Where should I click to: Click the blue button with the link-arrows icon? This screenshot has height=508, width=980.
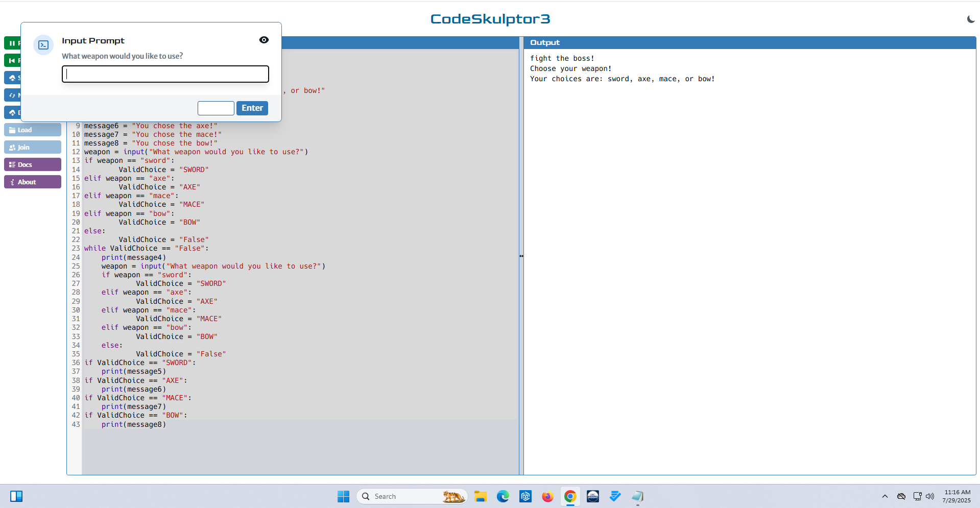click(12, 95)
